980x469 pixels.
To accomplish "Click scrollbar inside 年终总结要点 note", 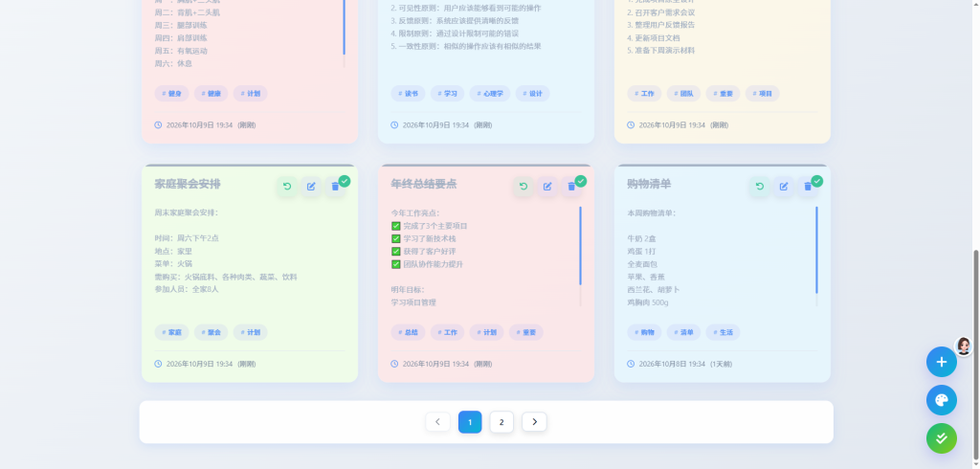I will click(580, 245).
